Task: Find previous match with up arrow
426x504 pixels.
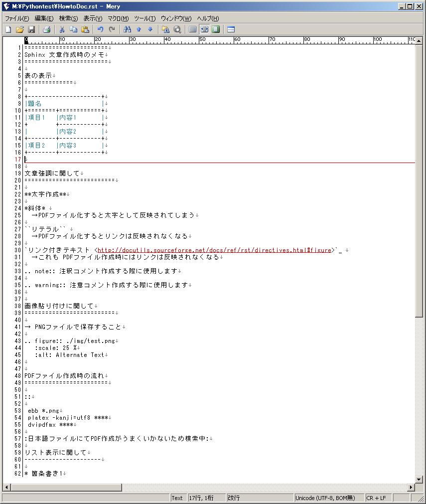Action: tap(139, 29)
